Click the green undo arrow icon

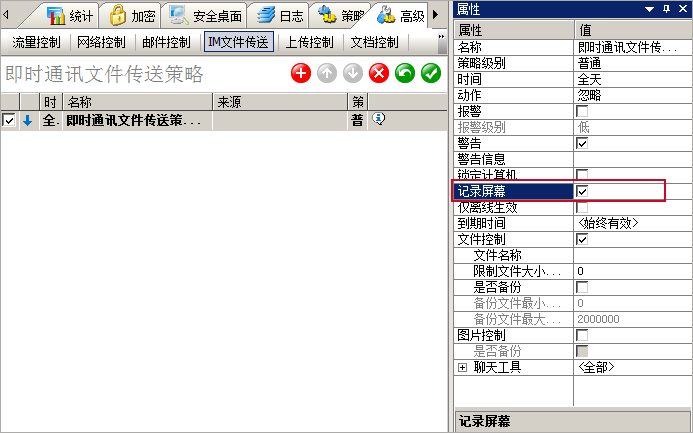(x=405, y=73)
